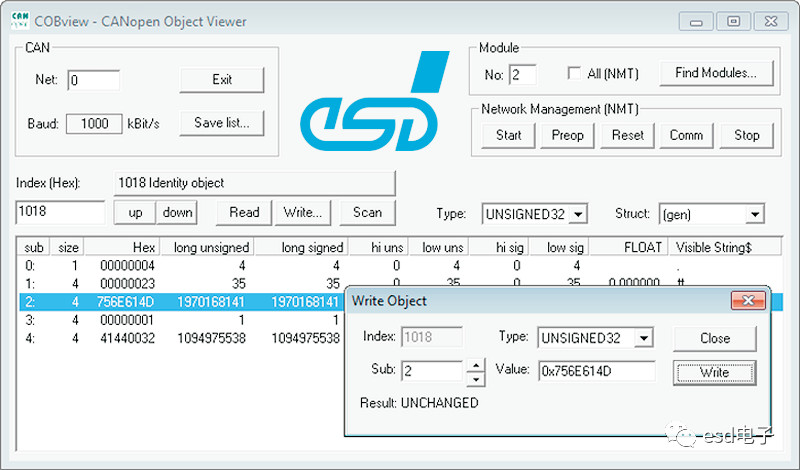The image size is (800, 470).
Task: Select the Hex column header
Action: (125, 247)
